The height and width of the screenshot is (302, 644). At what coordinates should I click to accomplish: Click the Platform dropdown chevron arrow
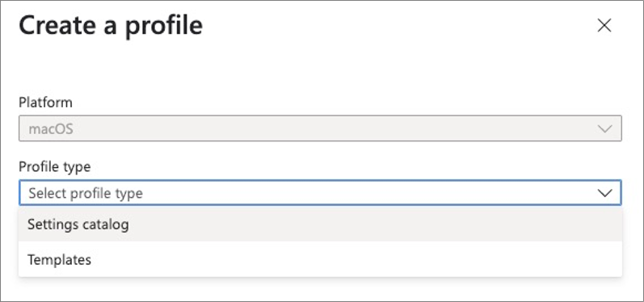(x=604, y=129)
